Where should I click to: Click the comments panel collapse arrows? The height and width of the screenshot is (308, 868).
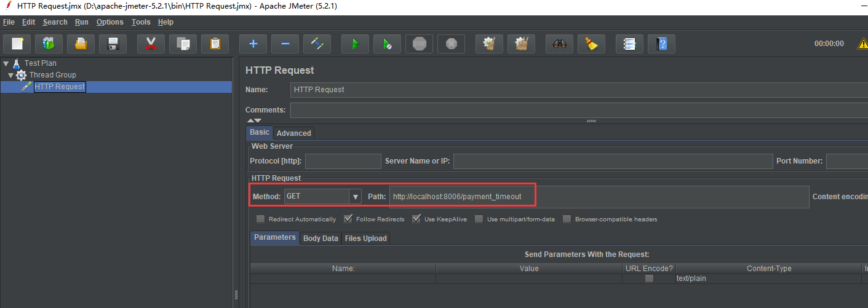254,120
